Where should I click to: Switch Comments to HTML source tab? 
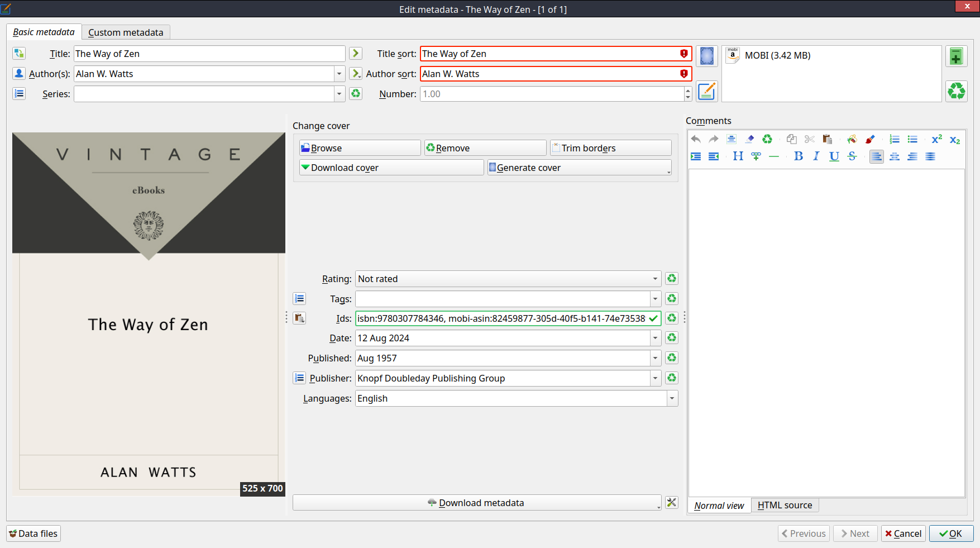785,505
